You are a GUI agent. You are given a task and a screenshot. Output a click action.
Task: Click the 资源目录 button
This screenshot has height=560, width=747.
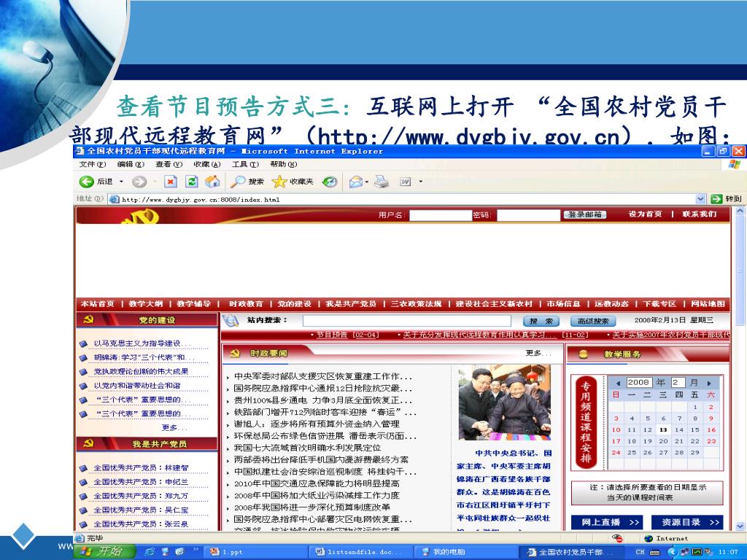click(687, 522)
